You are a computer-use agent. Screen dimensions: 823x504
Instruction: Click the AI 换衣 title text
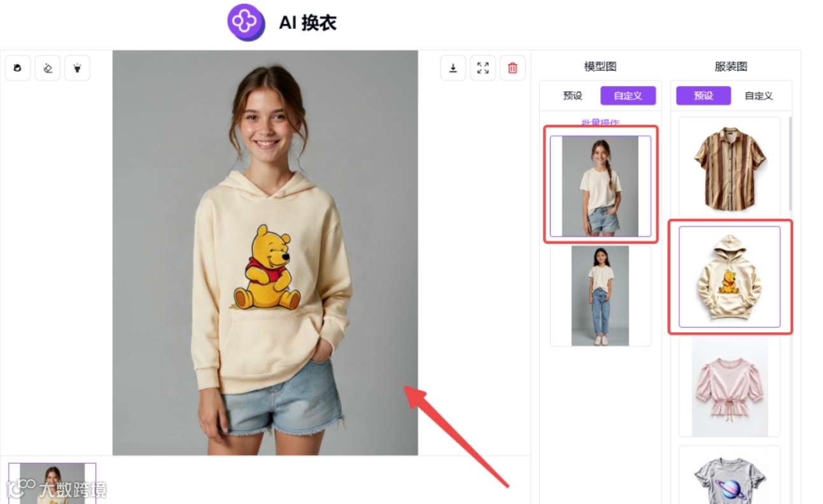307,23
